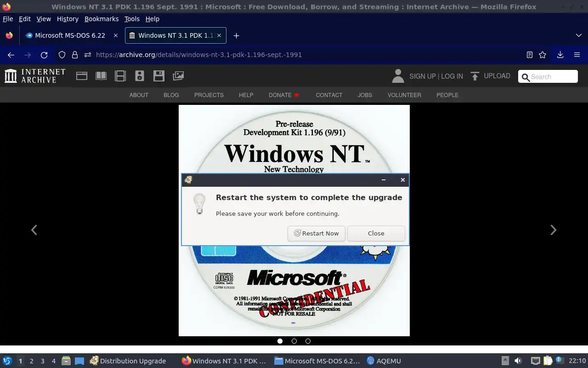Open a new tab with the plus button
This screenshot has width=588, height=368.
pyautogui.click(x=236, y=35)
